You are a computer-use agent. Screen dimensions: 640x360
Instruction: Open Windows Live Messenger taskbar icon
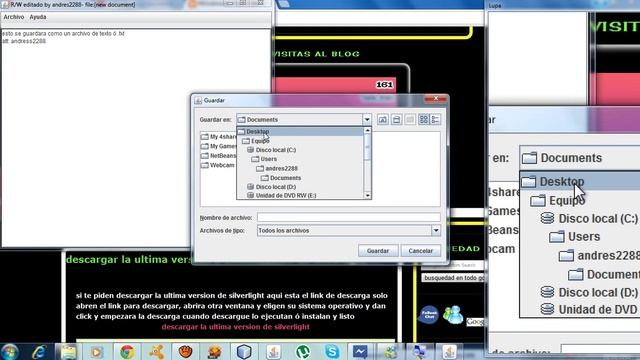390,352
